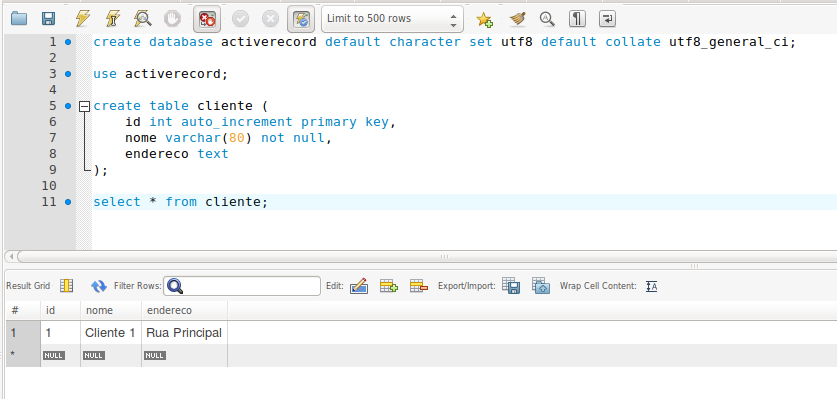Collapse the create table code block
Viewport: 837px width, 399px height.
click(x=84, y=106)
